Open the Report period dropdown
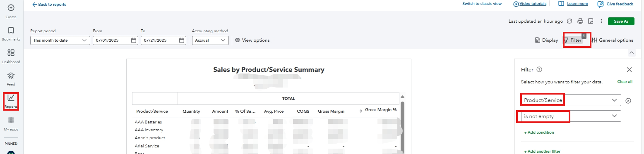The height and width of the screenshot is (154, 644). [60, 40]
